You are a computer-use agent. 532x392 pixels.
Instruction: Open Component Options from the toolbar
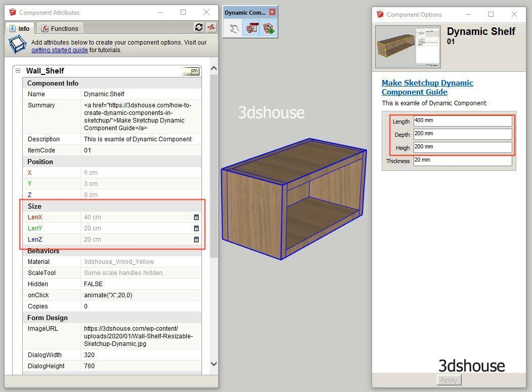(251, 28)
